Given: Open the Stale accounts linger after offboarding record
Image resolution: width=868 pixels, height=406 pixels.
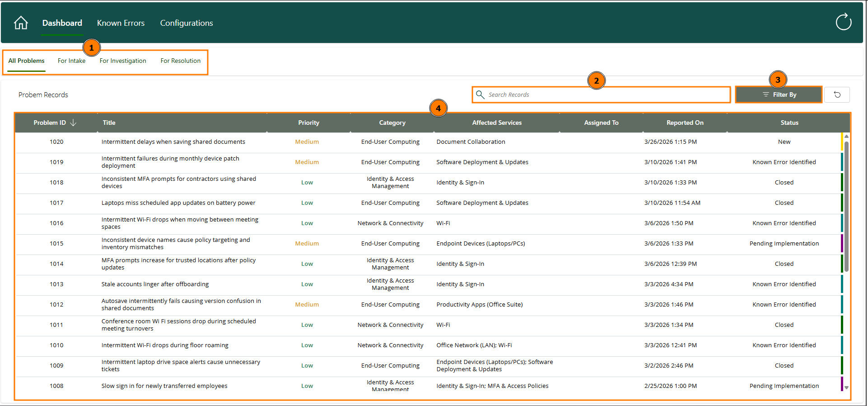Looking at the screenshot, I should pyautogui.click(x=155, y=284).
